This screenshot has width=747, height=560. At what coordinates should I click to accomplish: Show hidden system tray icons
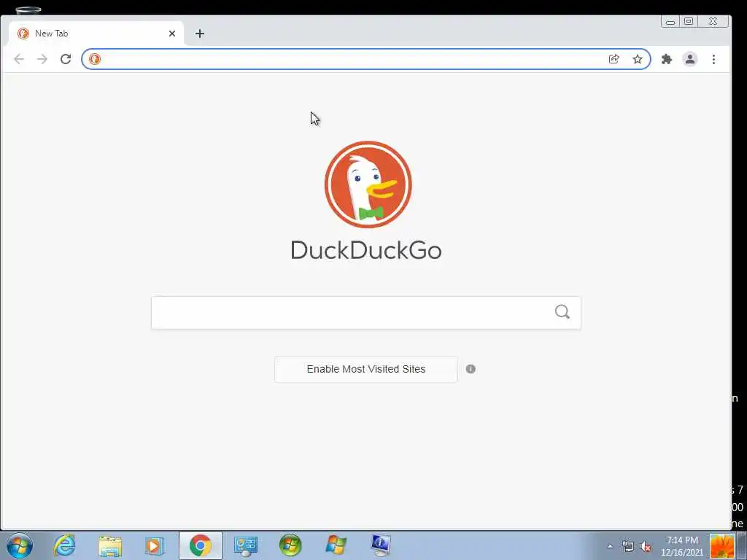click(x=610, y=546)
